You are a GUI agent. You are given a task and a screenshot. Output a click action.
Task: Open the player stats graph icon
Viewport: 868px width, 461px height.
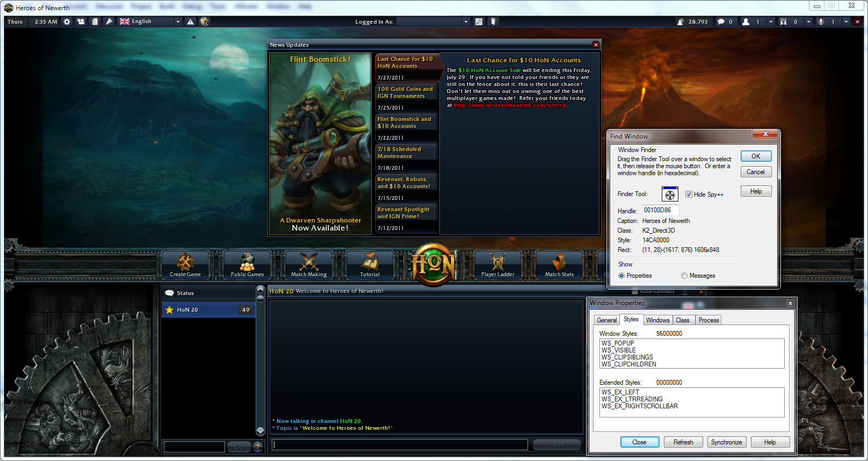[x=479, y=21]
